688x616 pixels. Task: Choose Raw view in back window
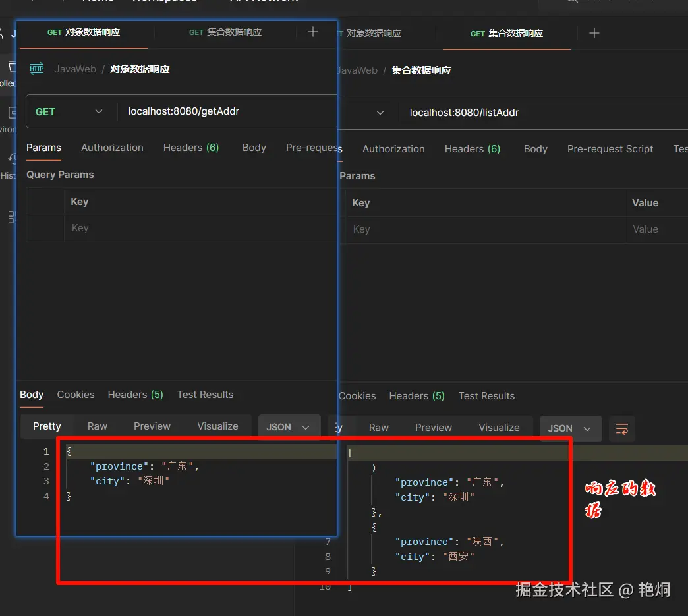click(x=379, y=428)
